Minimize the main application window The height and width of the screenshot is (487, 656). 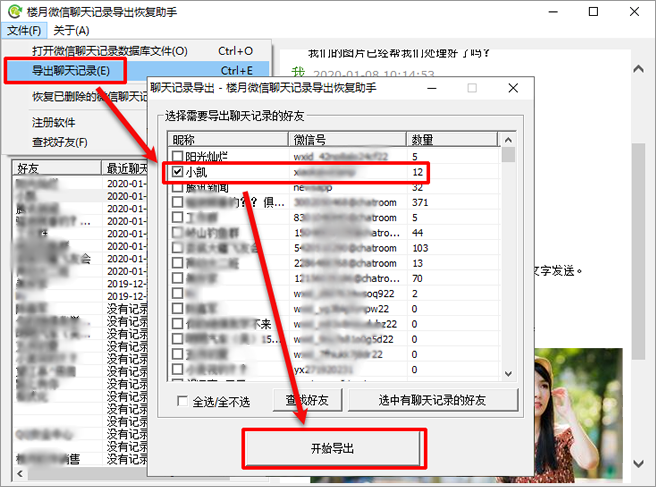(553, 11)
